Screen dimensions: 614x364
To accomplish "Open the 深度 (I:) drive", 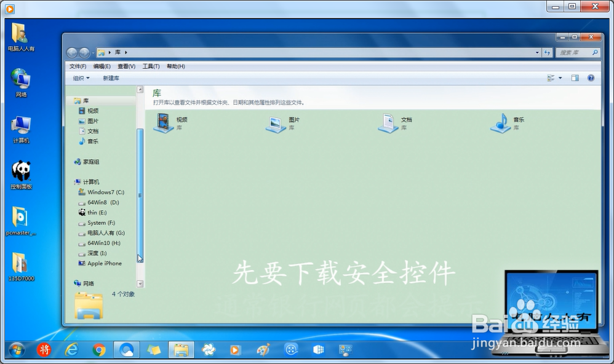I will 92,253.
